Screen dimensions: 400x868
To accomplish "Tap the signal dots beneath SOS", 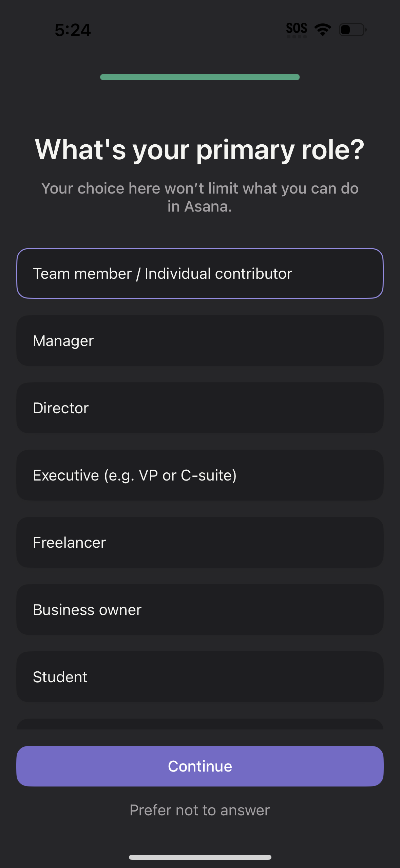I will (297, 37).
